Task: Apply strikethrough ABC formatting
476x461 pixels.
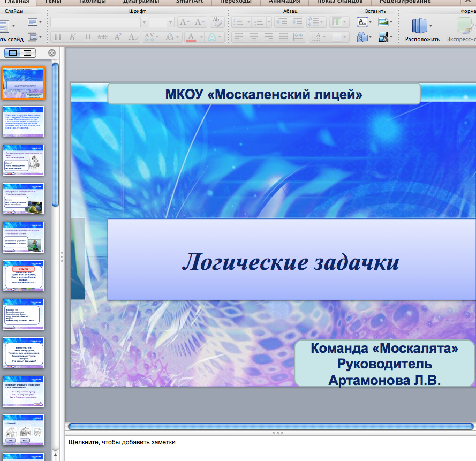Action: 103,37
